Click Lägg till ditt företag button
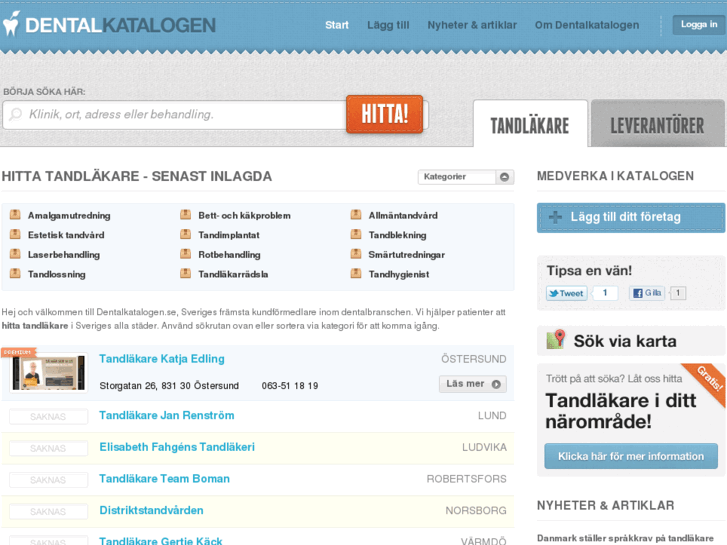 (x=631, y=217)
